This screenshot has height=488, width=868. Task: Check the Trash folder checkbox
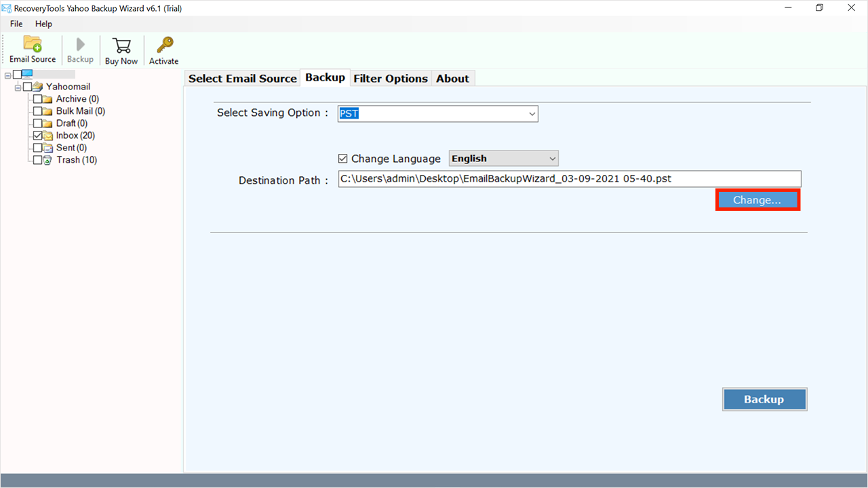point(37,160)
